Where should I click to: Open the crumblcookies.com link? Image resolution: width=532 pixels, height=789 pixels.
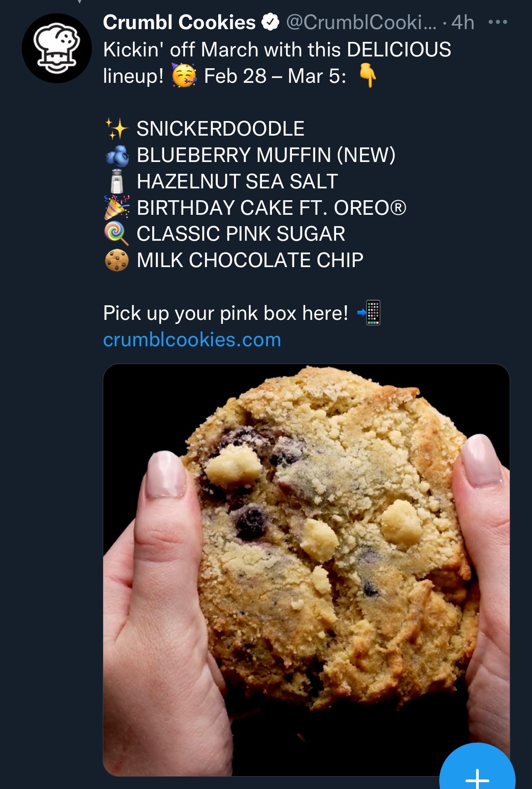pyautogui.click(x=192, y=339)
